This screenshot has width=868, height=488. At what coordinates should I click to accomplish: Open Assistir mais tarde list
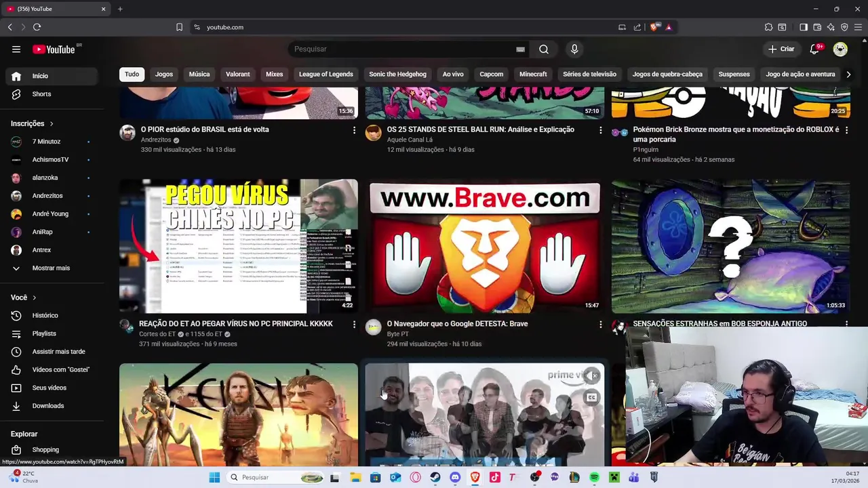pyautogui.click(x=53, y=352)
